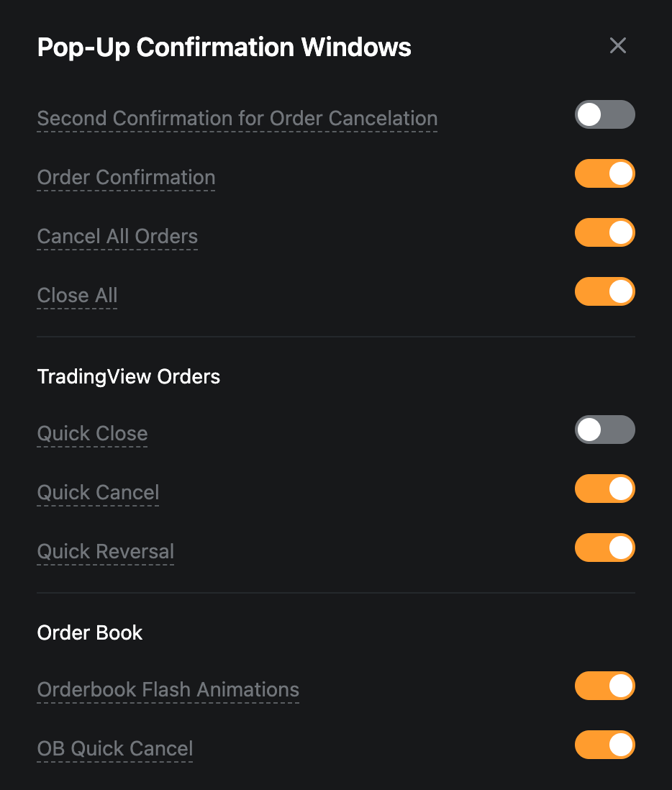Click the OB Quick Cancel label text
The width and height of the screenshot is (672, 790).
click(115, 749)
